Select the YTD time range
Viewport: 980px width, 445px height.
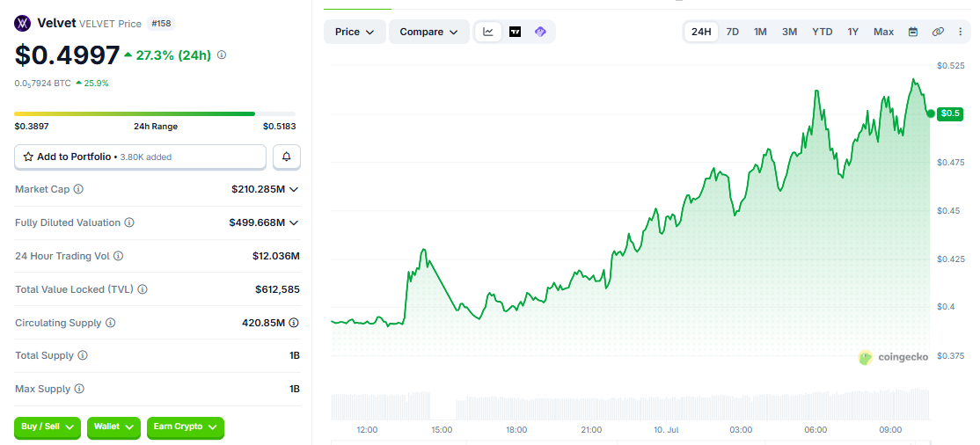(823, 32)
